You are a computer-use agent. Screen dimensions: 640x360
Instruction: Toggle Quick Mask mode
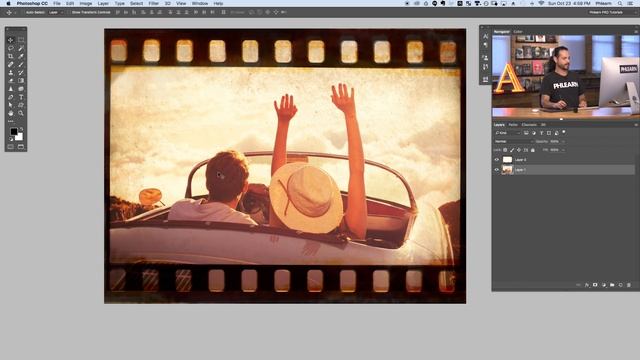[x=11, y=147]
